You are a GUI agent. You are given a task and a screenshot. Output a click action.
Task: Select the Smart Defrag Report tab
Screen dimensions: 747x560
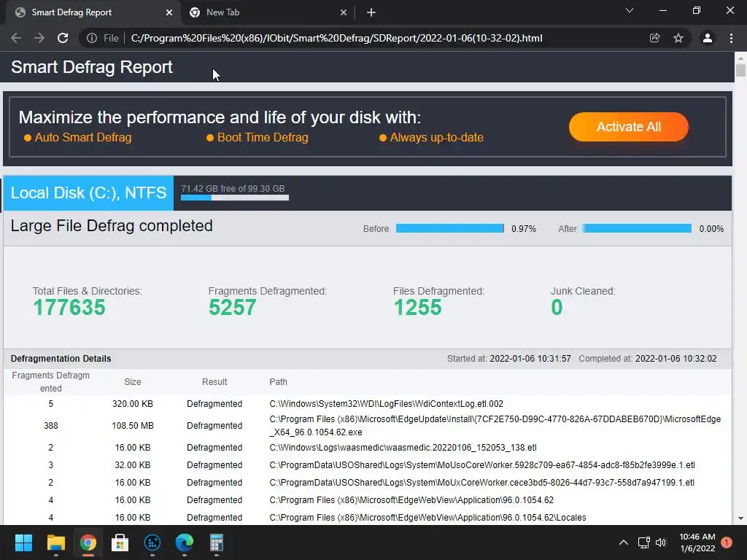(x=93, y=12)
